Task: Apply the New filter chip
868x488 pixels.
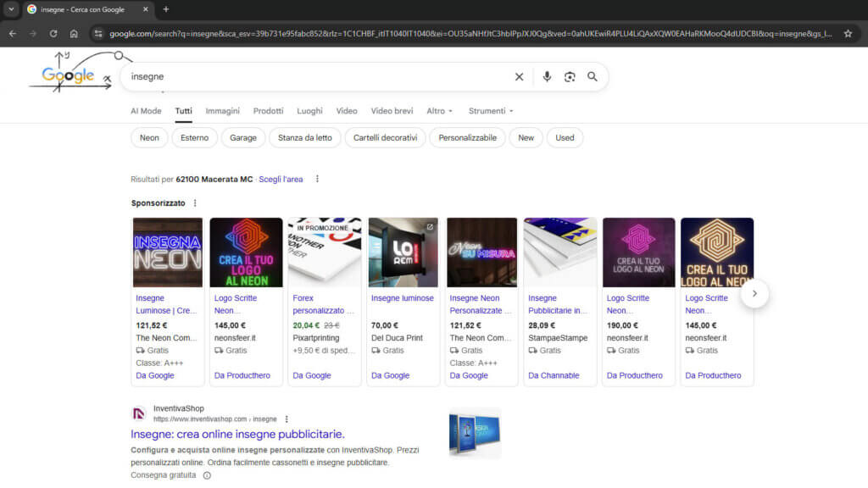Action: (x=526, y=138)
